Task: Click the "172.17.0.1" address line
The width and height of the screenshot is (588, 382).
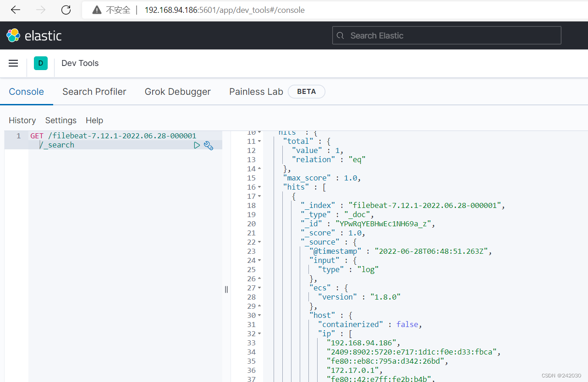Action: click(355, 370)
